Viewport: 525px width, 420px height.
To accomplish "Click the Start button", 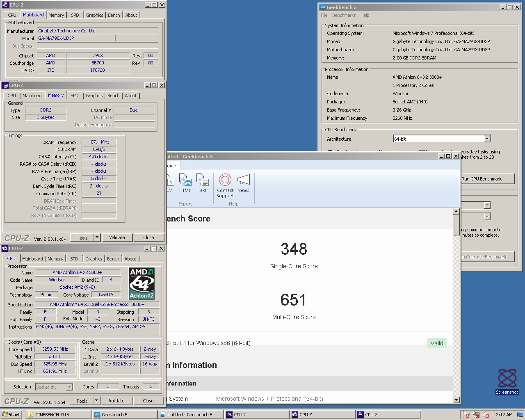I will click(11, 414).
